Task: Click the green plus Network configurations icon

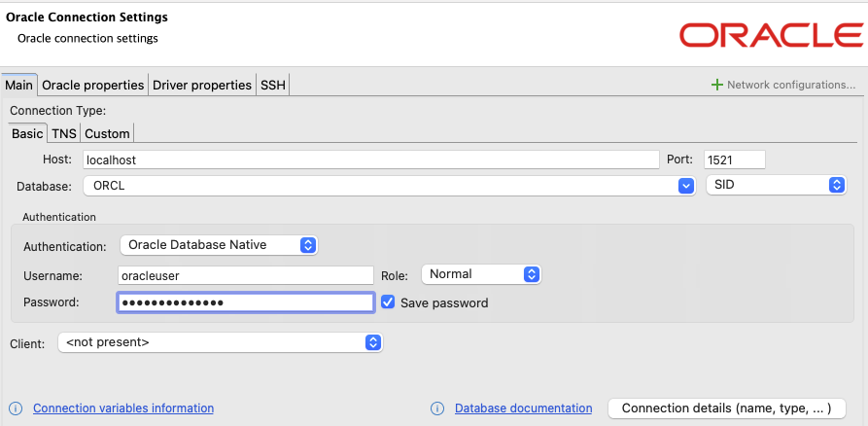Action: point(717,85)
